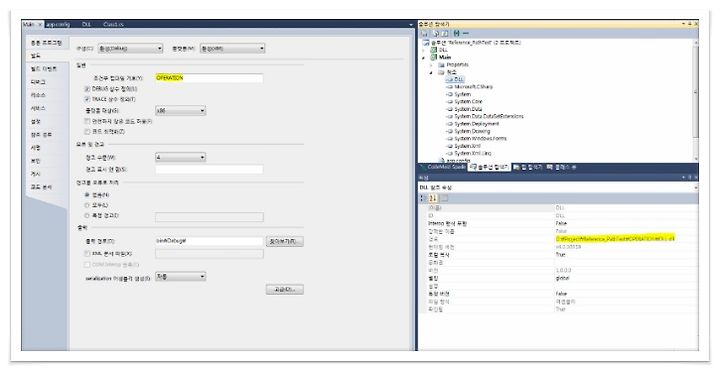
Task: Switch to 클래스 뷰 panel tab
Action: pos(562,168)
